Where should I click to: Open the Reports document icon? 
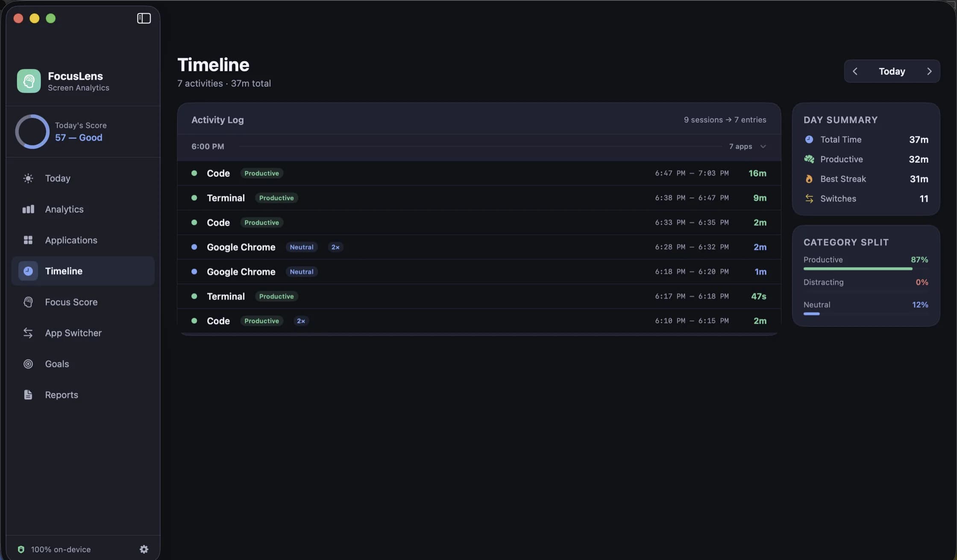[28, 395]
